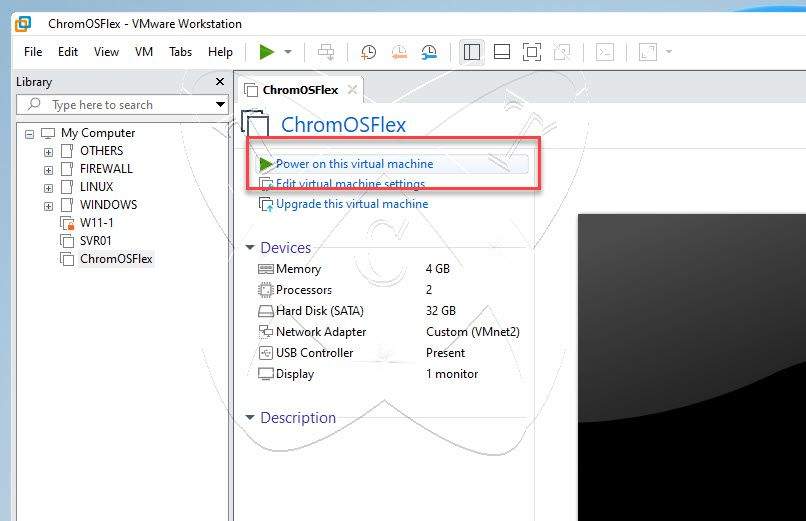Open the Display device entry
The image size is (806, 521).
coord(295,375)
